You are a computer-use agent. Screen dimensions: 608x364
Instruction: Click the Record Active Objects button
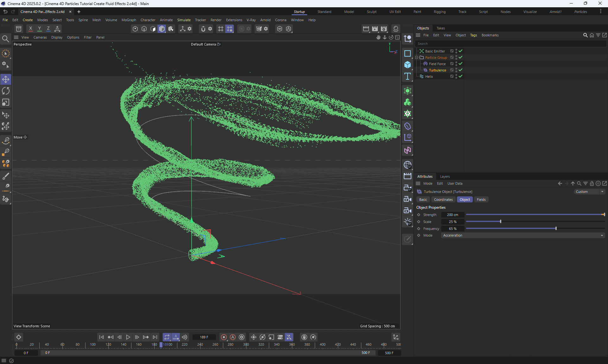[x=224, y=337]
